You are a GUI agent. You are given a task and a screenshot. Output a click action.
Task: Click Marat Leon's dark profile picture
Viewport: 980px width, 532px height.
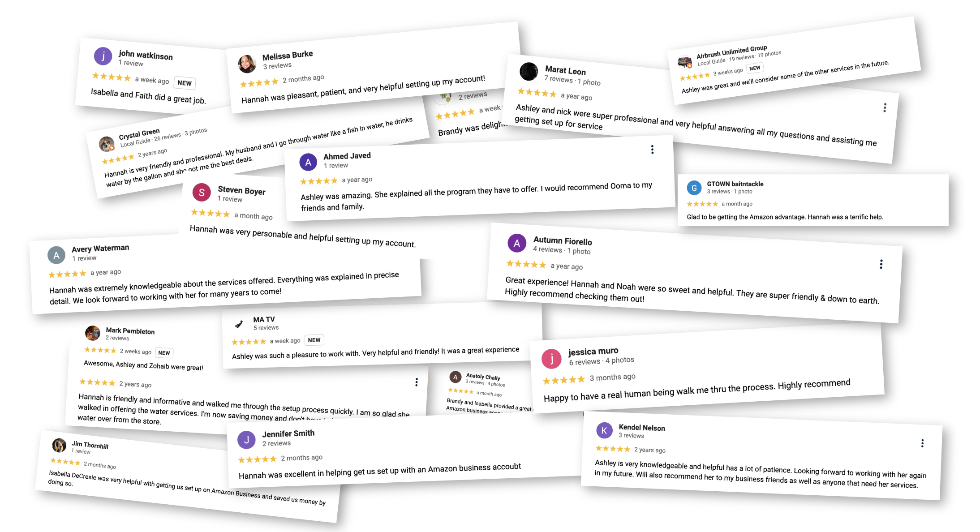pos(529,72)
